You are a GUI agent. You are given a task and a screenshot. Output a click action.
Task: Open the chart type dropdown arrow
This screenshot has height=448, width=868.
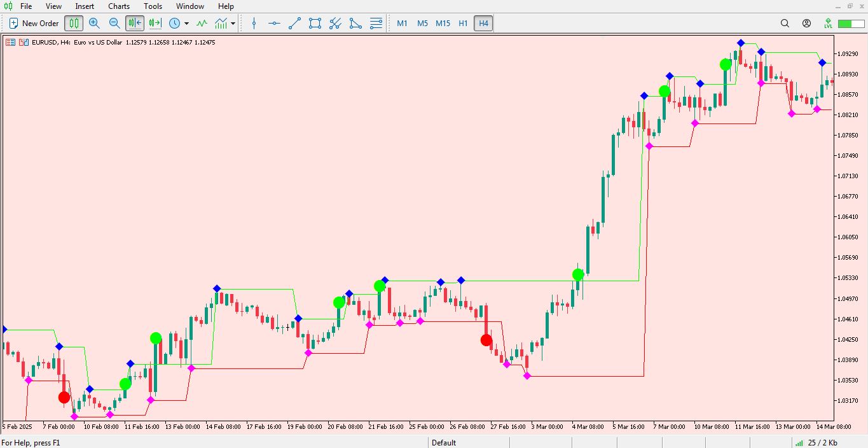231,24
